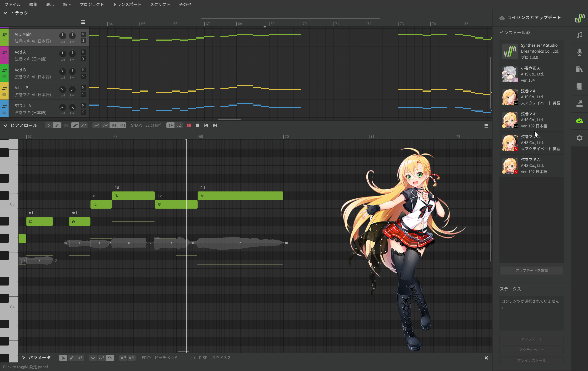Close the parameter panel with the X

click(x=486, y=358)
